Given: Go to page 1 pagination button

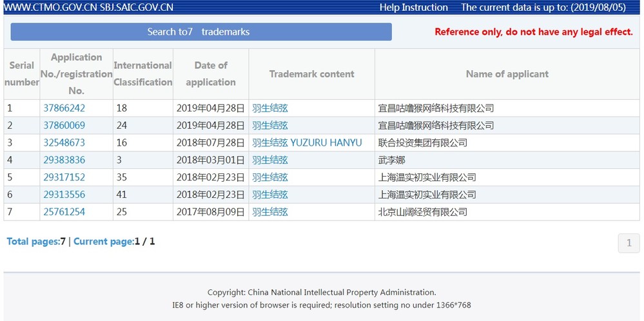Looking at the screenshot, I should (629, 243).
